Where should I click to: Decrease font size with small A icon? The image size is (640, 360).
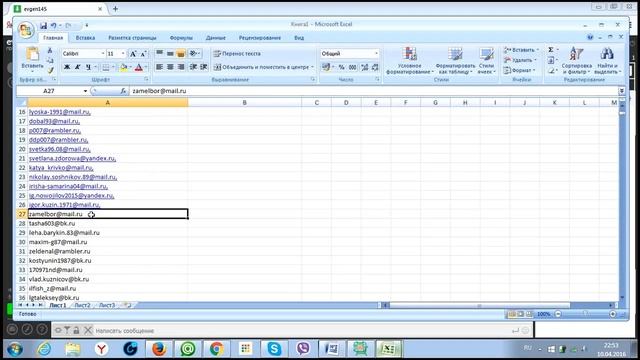pyautogui.click(x=143, y=53)
